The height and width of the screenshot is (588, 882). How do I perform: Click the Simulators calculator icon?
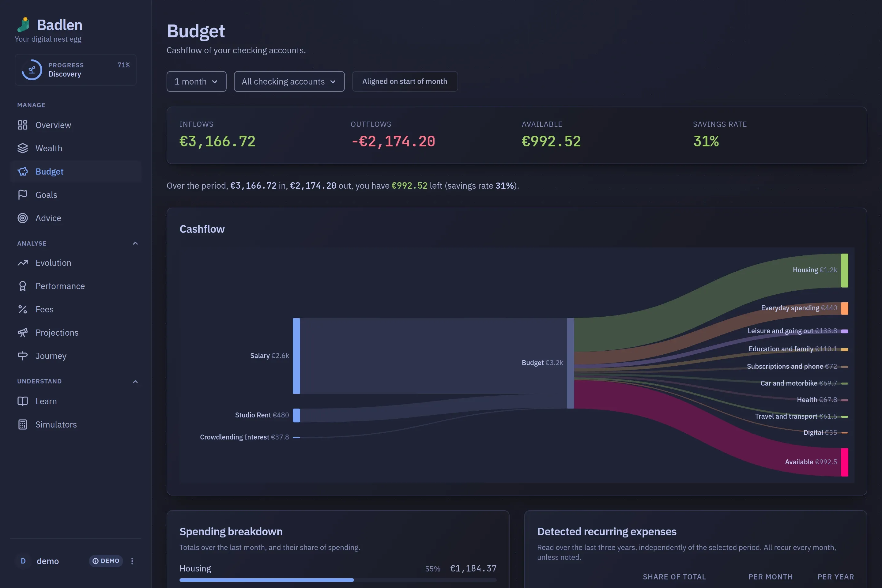22,424
